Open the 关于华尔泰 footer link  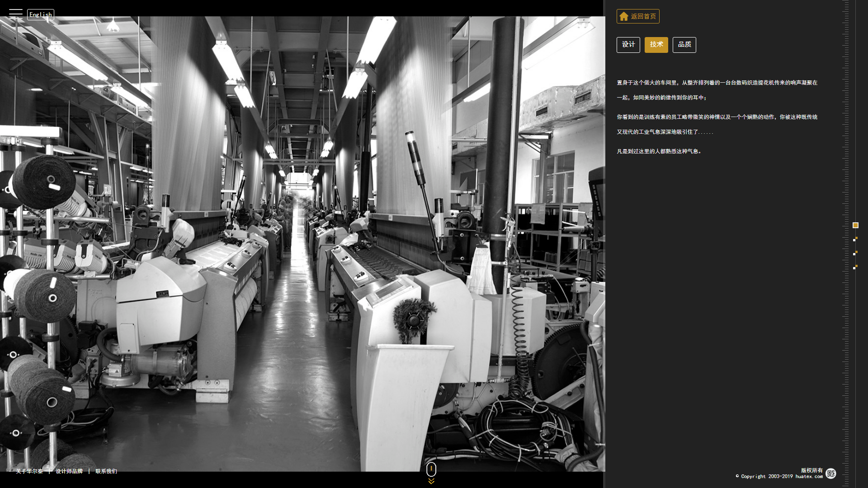(x=29, y=471)
